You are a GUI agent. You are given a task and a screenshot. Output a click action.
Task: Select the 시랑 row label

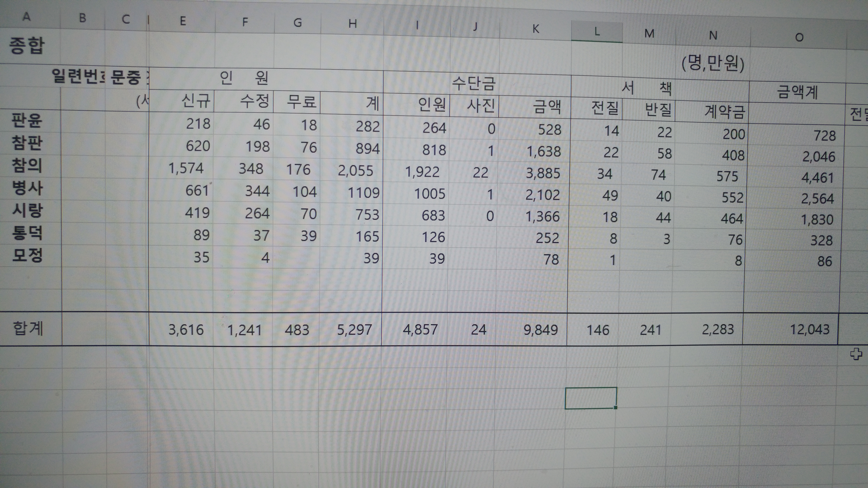27,211
